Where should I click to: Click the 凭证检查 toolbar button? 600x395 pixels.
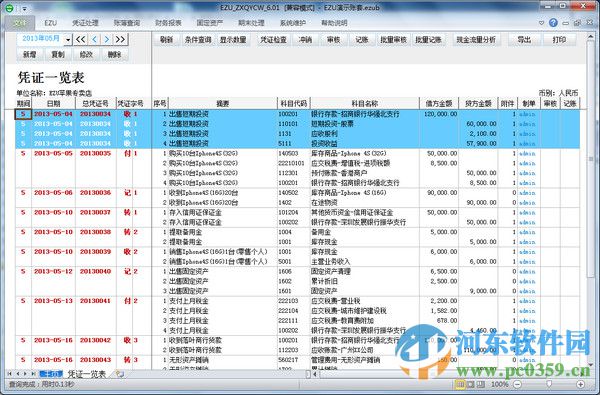point(273,39)
